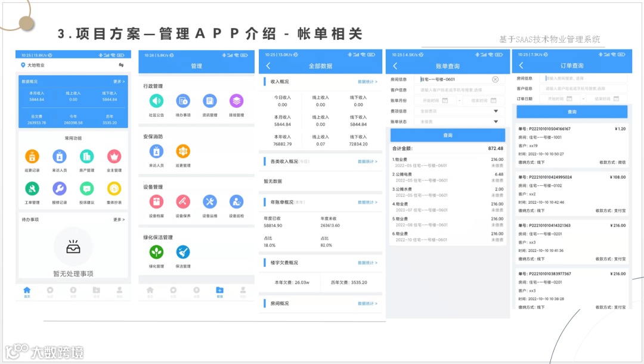Tap the switch-project arrows icon beside 大地物业

pyautogui.click(x=121, y=65)
